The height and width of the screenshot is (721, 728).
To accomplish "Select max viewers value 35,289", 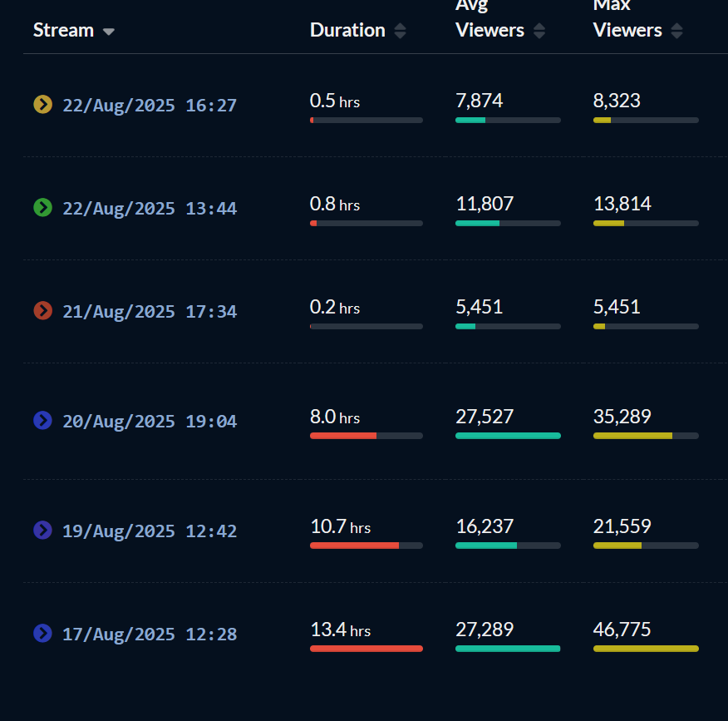I will coord(622,417).
